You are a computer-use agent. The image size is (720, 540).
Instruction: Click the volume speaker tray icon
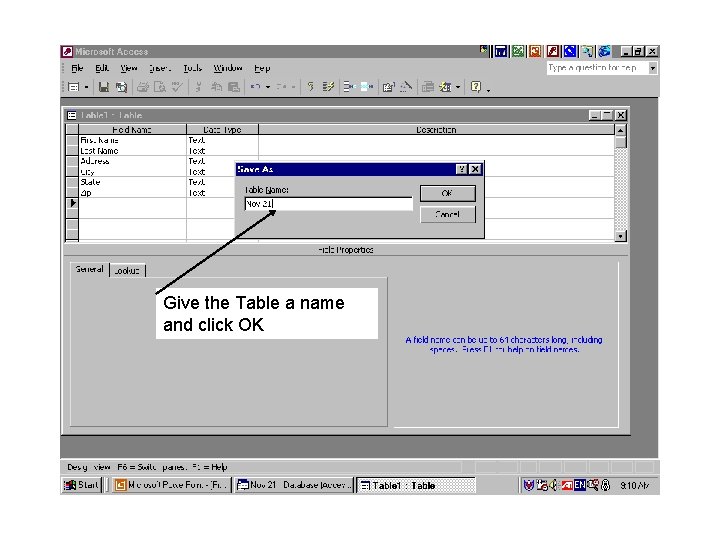point(553,485)
